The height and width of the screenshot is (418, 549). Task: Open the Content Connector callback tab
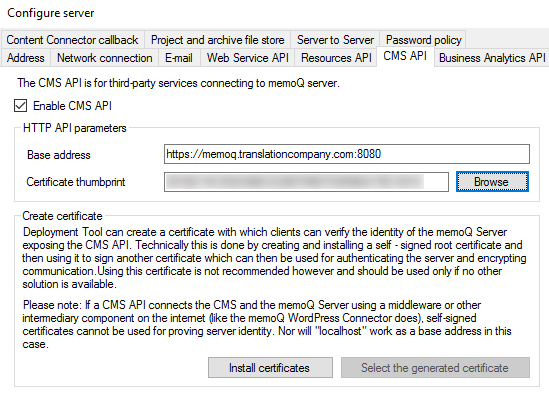72,40
